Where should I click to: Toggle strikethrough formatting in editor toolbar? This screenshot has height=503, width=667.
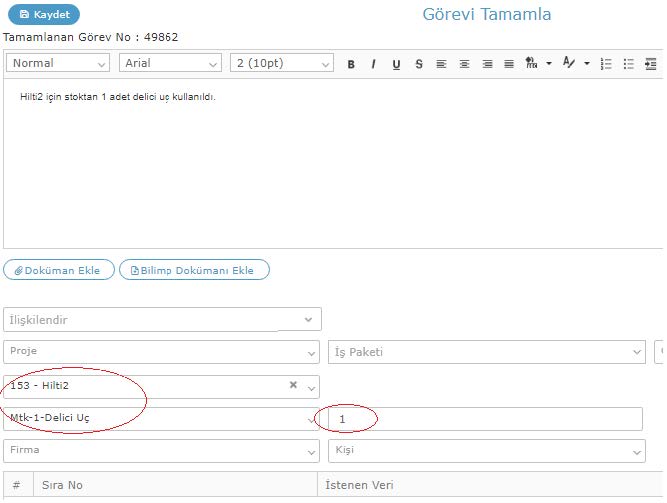[419, 64]
